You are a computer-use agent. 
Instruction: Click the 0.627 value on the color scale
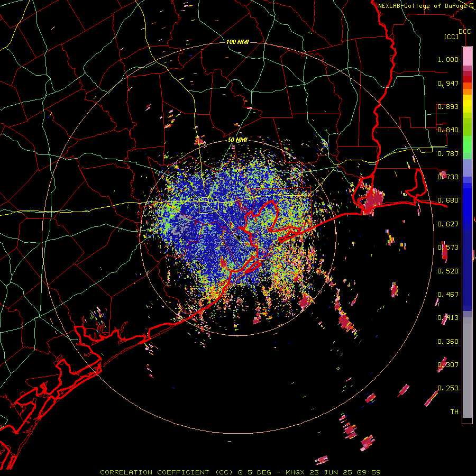(x=448, y=224)
